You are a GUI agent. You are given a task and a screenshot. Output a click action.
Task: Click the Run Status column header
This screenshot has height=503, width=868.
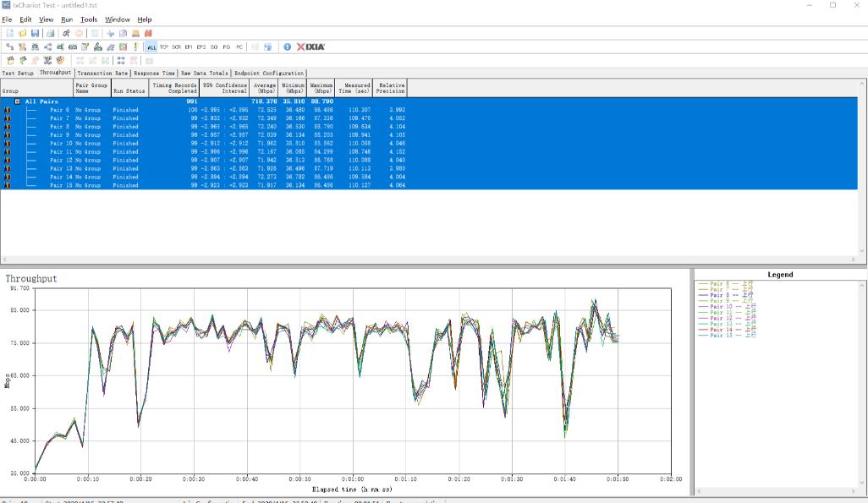(x=129, y=88)
